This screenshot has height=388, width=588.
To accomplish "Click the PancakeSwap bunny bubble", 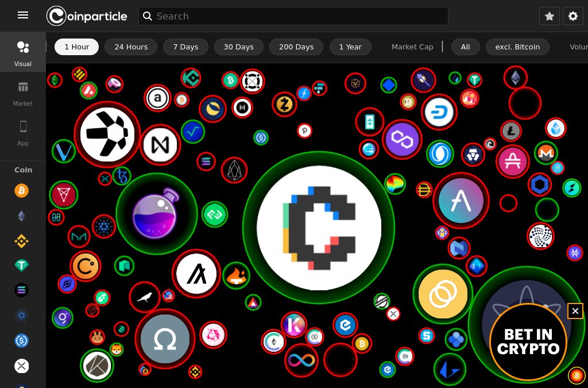I will (97, 337).
